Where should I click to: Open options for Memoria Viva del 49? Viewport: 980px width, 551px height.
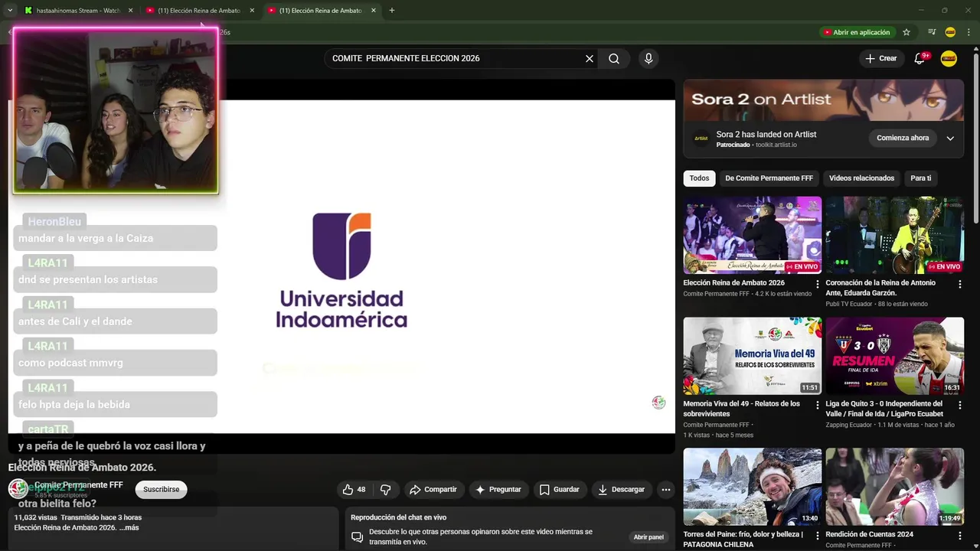coord(818,405)
